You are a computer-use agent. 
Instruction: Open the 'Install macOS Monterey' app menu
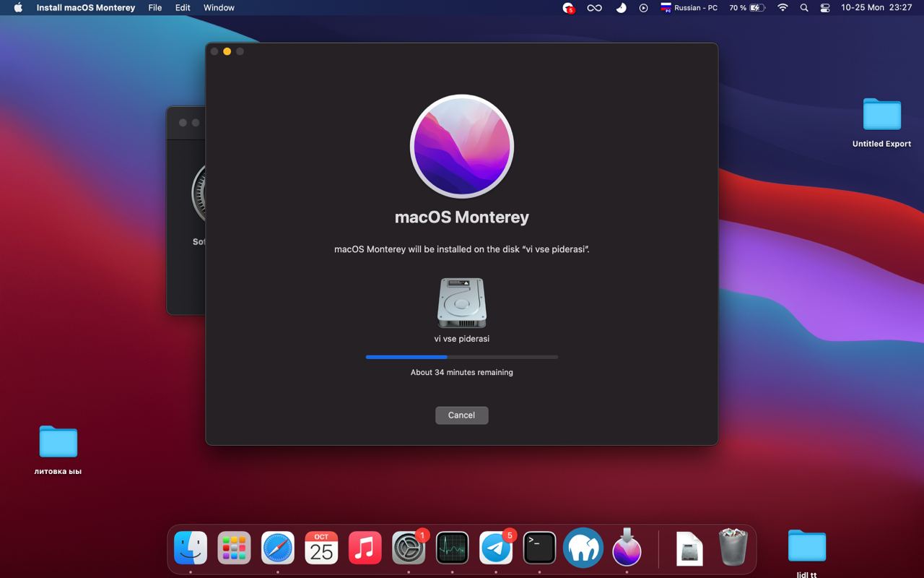pyautogui.click(x=86, y=8)
